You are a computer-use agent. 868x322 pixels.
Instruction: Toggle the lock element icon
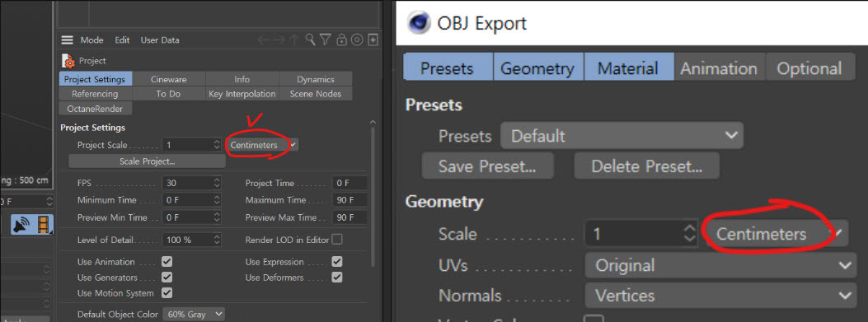coord(341,40)
